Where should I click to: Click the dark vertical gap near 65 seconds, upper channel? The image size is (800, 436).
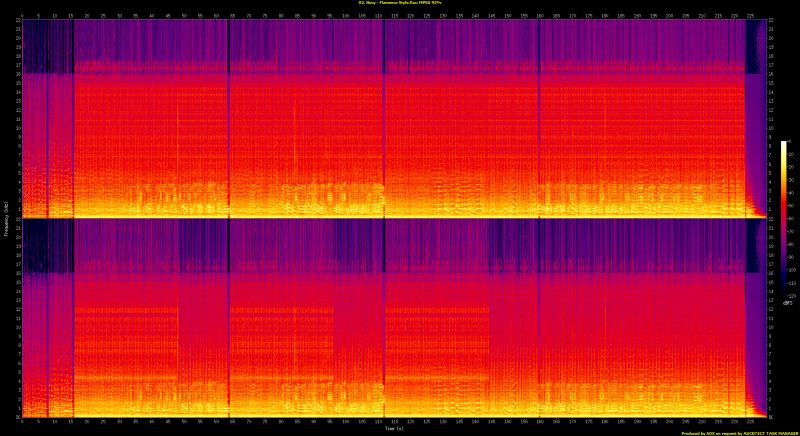[x=229, y=120]
